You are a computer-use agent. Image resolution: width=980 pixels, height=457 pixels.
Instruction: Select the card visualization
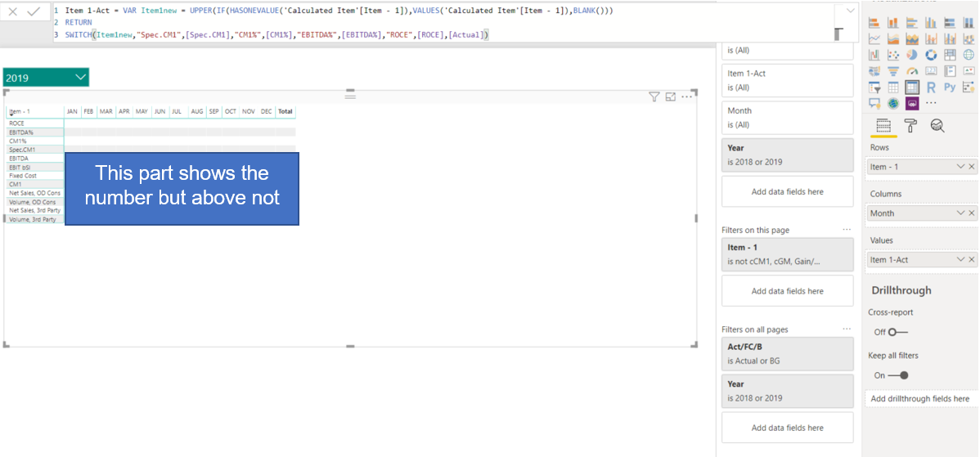[x=931, y=70]
